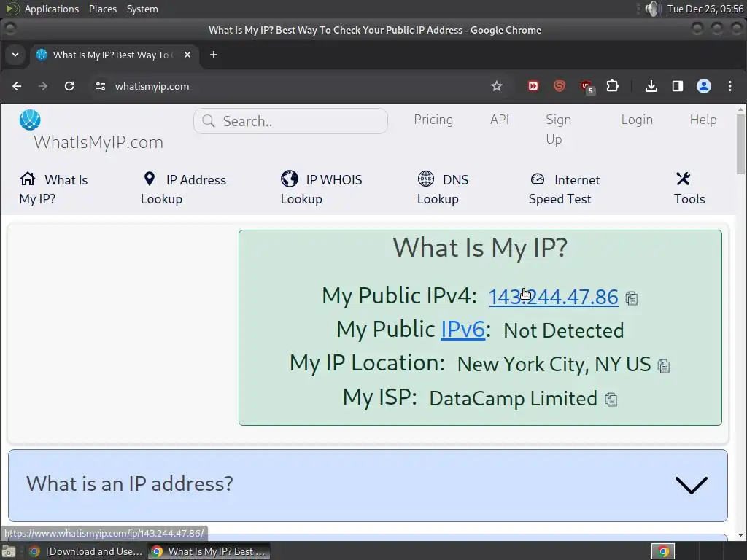Toggle the Chrome side panel

pyautogui.click(x=677, y=86)
